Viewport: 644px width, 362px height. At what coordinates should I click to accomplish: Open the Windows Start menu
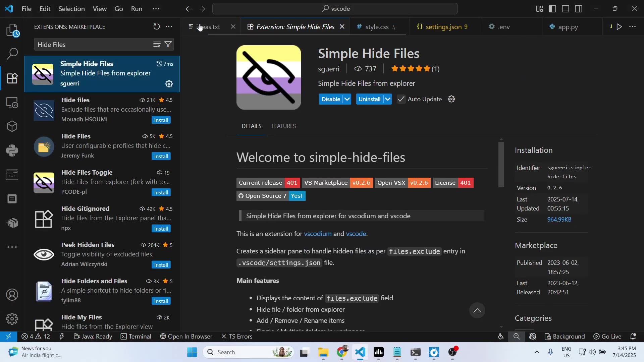192,352
